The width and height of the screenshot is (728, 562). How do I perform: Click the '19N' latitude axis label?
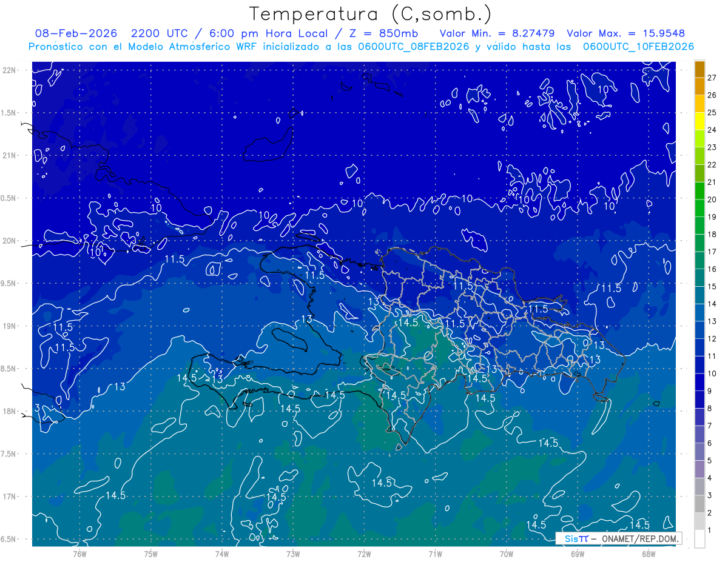[9, 326]
